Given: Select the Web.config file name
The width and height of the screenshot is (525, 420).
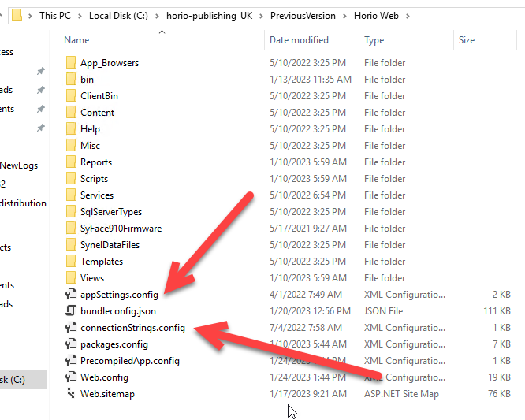Looking at the screenshot, I should point(104,377).
